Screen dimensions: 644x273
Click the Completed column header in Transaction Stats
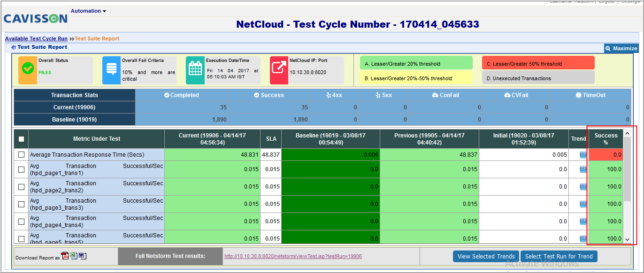point(182,95)
